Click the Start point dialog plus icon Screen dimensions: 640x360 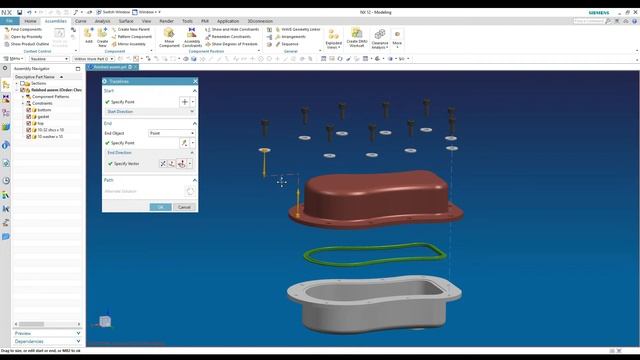click(x=184, y=102)
